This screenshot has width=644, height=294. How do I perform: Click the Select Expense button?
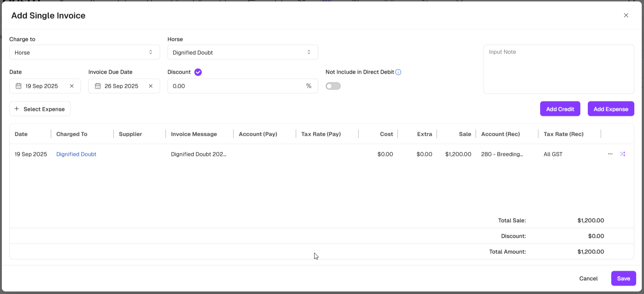pyautogui.click(x=40, y=109)
